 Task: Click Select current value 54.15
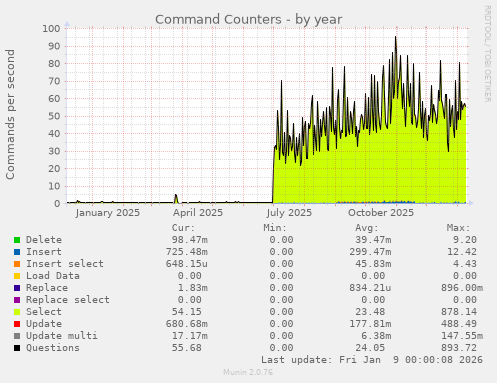click(187, 312)
